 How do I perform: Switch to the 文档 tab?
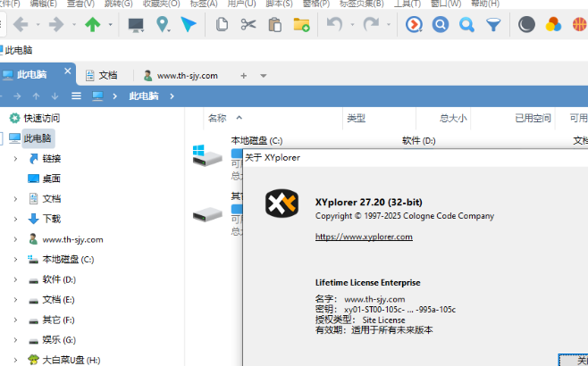(x=102, y=75)
